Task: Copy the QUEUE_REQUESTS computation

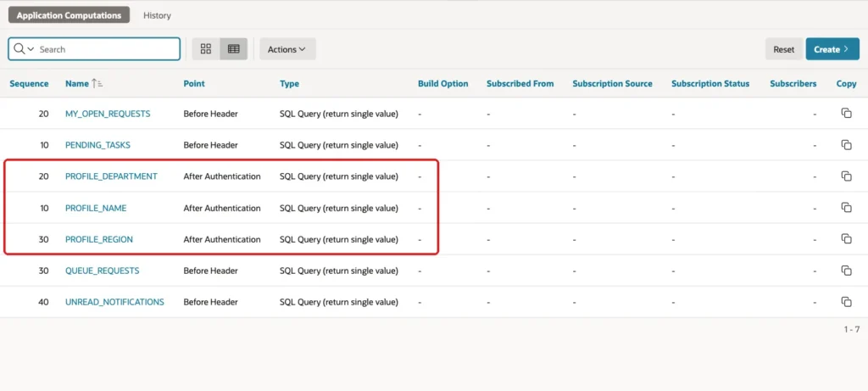Action: [x=846, y=271]
